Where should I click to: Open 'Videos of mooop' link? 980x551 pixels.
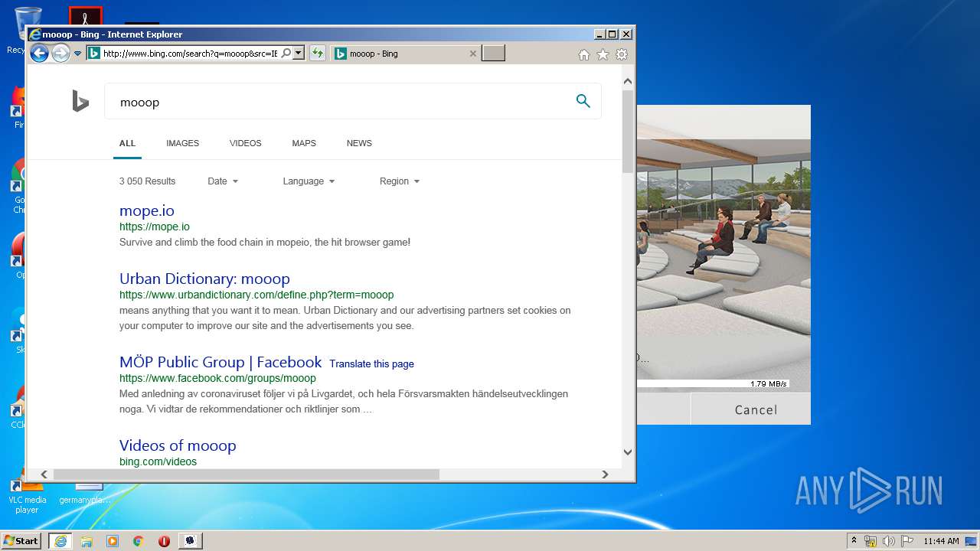(178, 445)
